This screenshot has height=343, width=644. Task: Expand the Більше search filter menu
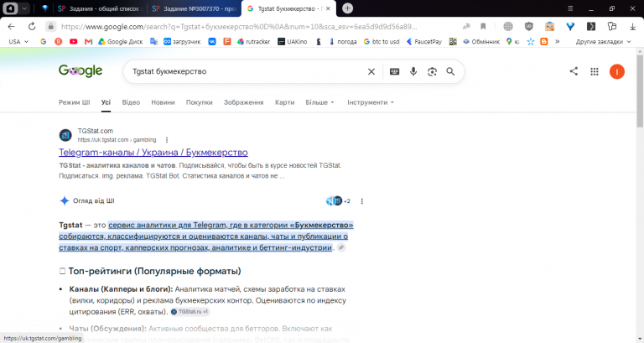point(319,102)
